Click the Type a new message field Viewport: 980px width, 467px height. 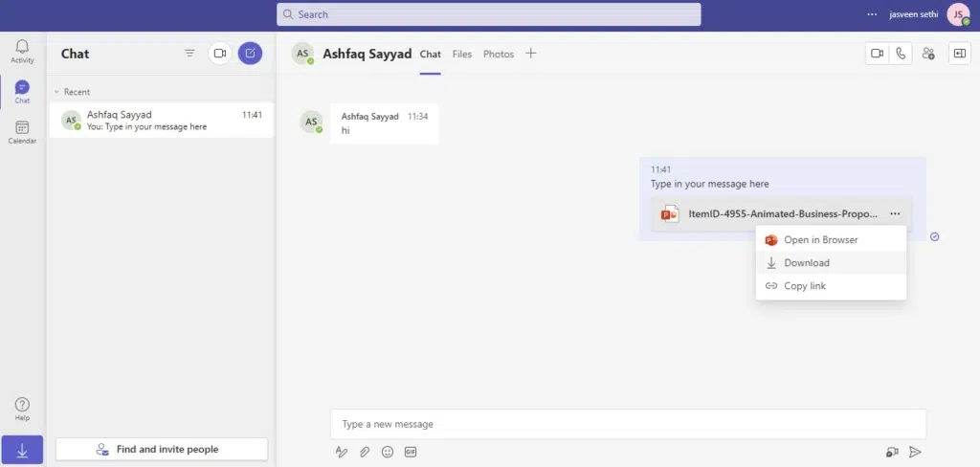(628, 424)
